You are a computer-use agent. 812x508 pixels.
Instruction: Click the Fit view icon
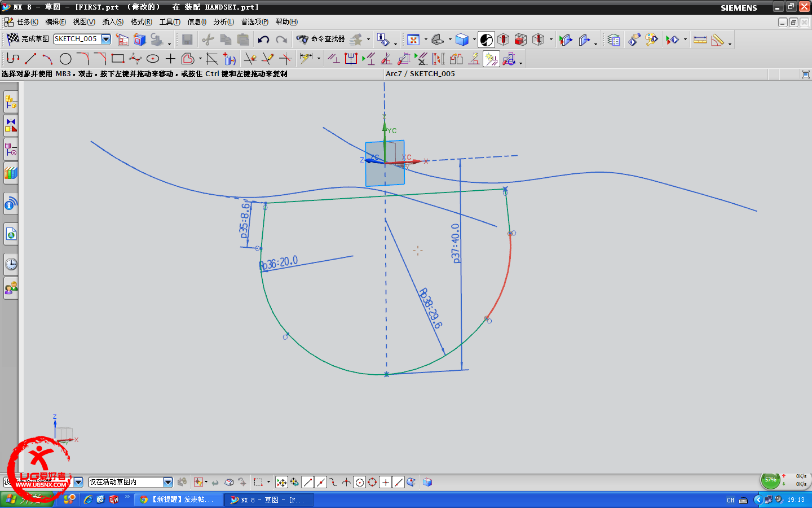pos(413,40)
